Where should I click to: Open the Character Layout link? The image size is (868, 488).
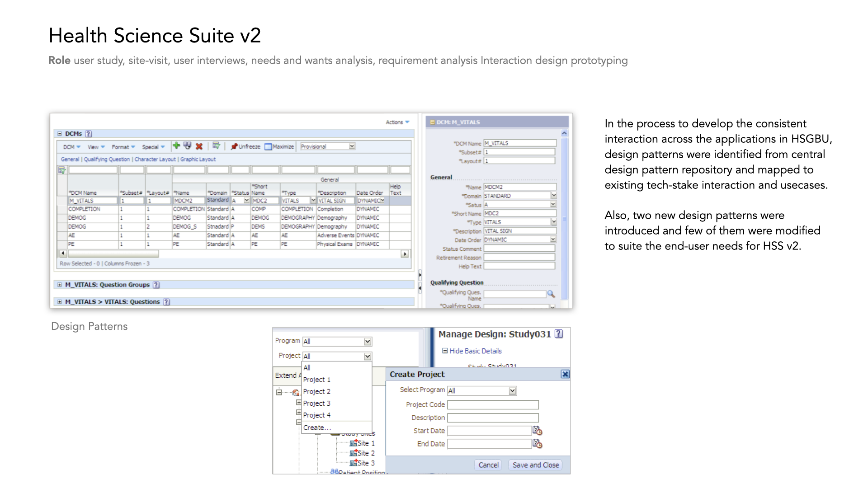coord(155,159)
